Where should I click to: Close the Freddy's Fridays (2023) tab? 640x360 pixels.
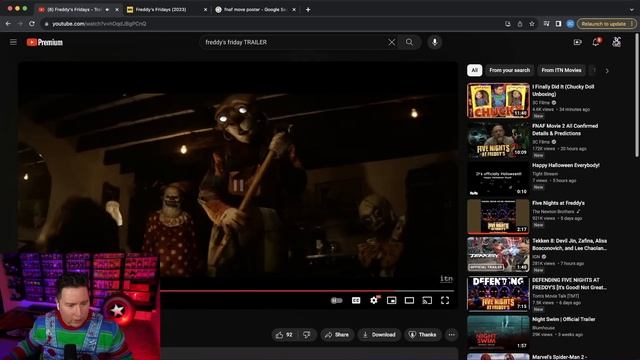point(205,9)
